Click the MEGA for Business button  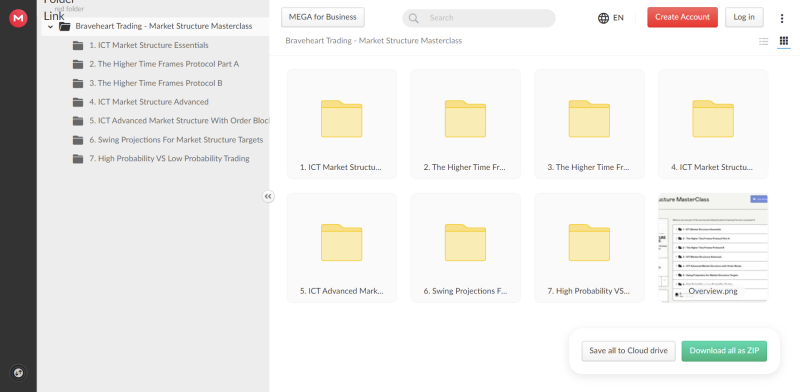322,17
